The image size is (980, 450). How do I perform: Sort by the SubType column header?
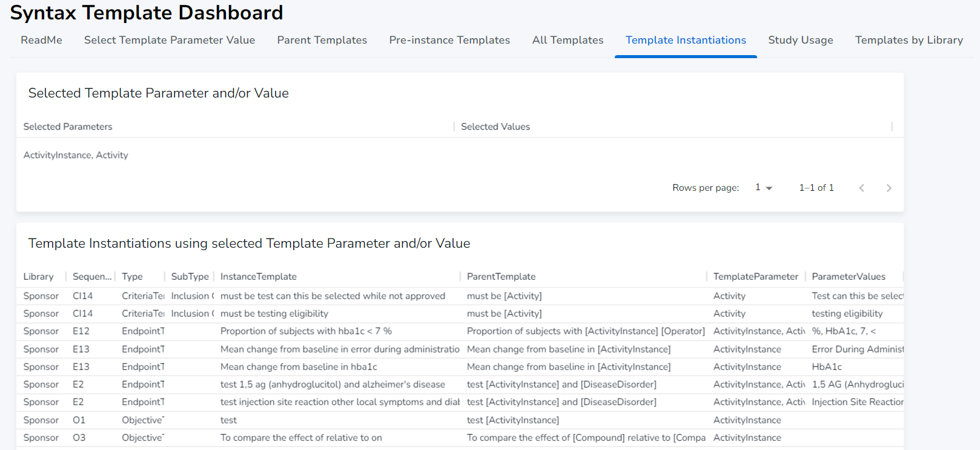click(x=190, y=277)
